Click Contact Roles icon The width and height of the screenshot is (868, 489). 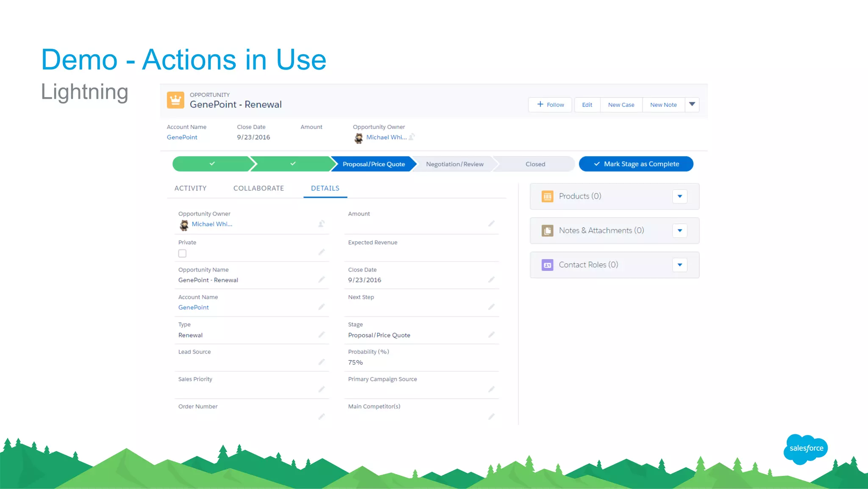point(548,265)
